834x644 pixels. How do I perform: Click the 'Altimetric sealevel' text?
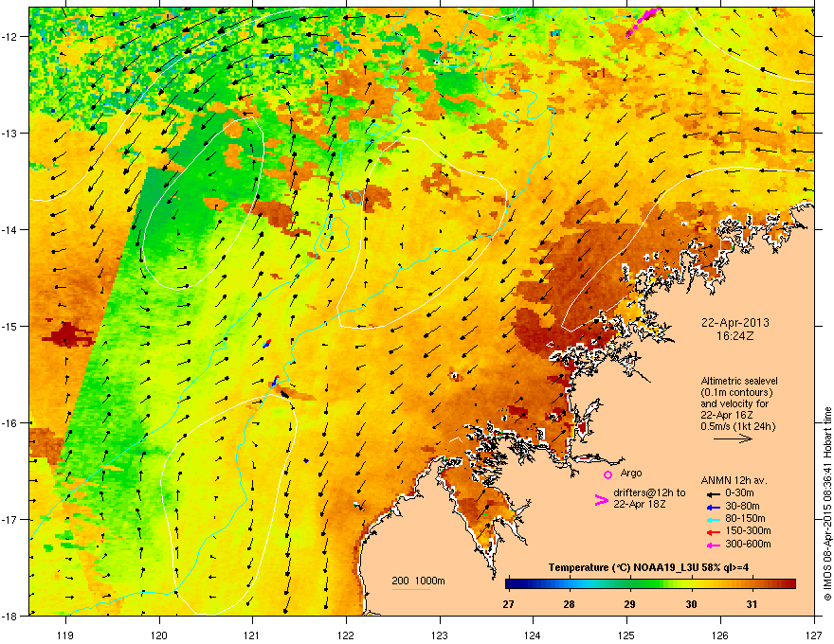pyautogui.click(x=739, y=381)
